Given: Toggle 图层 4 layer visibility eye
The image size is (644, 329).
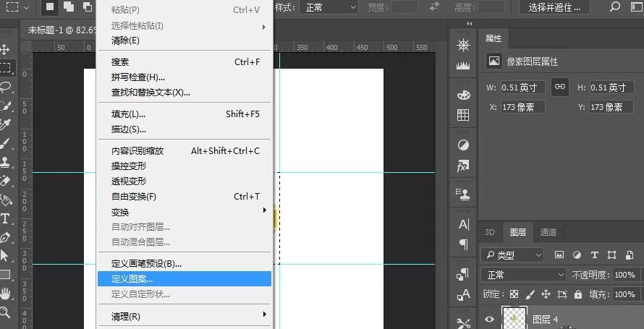Looking at the screenshot, I should 488,319.
